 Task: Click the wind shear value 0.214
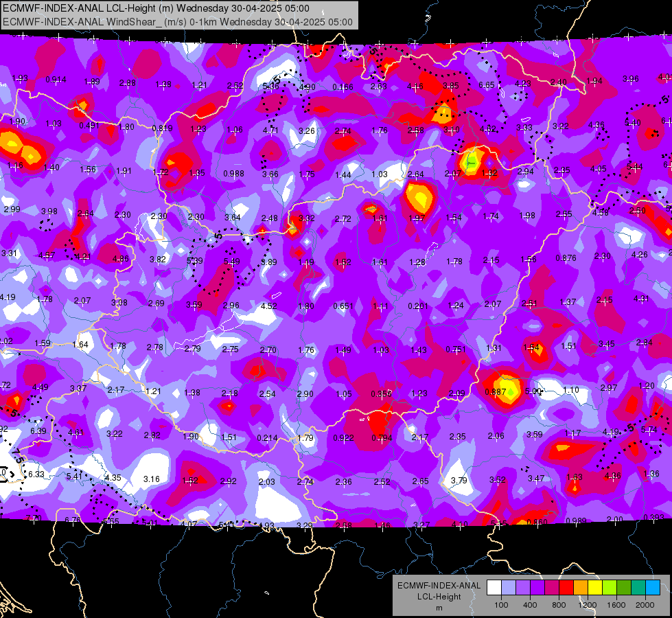pos(267,438)
